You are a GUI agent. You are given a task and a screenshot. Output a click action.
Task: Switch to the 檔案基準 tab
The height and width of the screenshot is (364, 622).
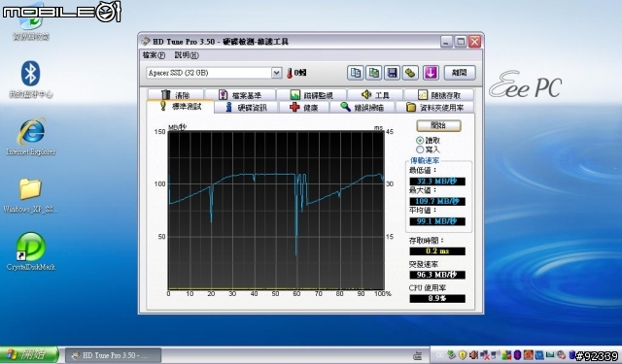click(240, 95)
